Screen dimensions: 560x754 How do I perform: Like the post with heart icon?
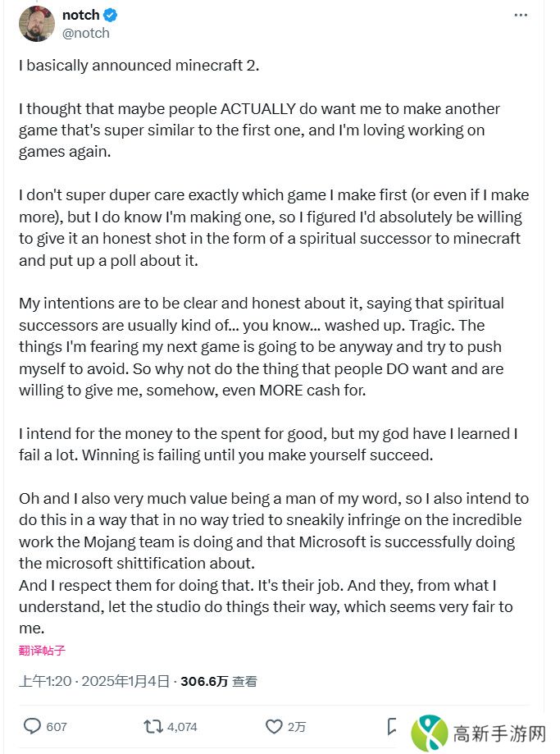point(274,726)
